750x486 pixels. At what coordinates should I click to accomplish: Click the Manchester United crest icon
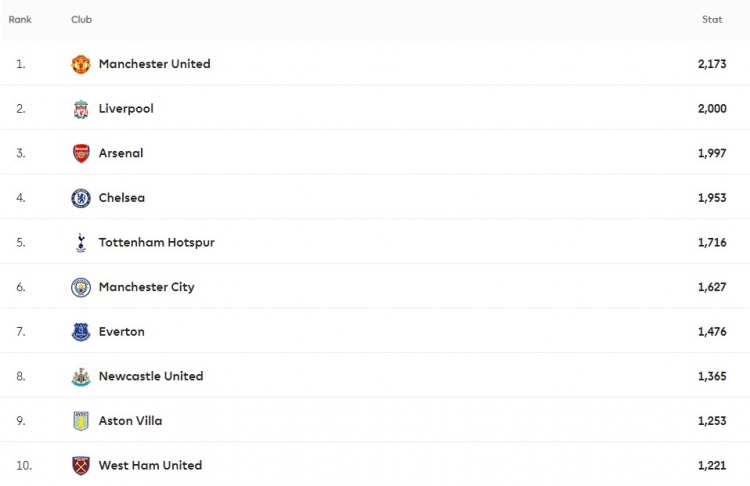[x=81, y=64]
